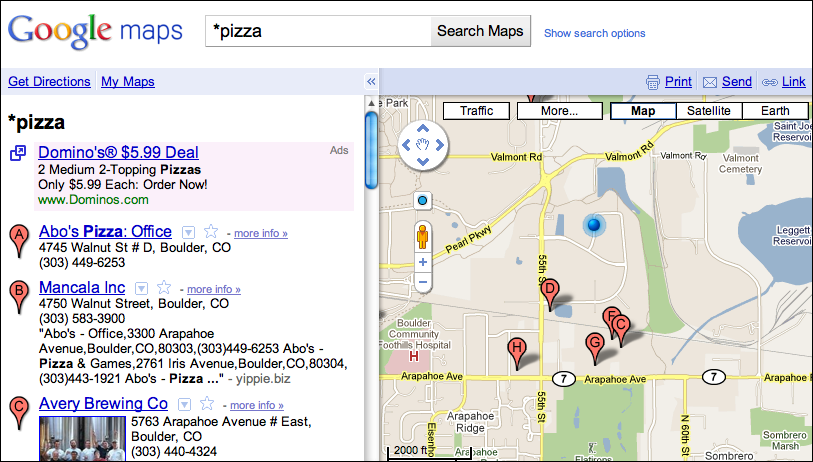Click the Google Maps logo
Image resolution: width=813 pixels, height=462 pixels.
pyautogui.click(x=95, y=31)
